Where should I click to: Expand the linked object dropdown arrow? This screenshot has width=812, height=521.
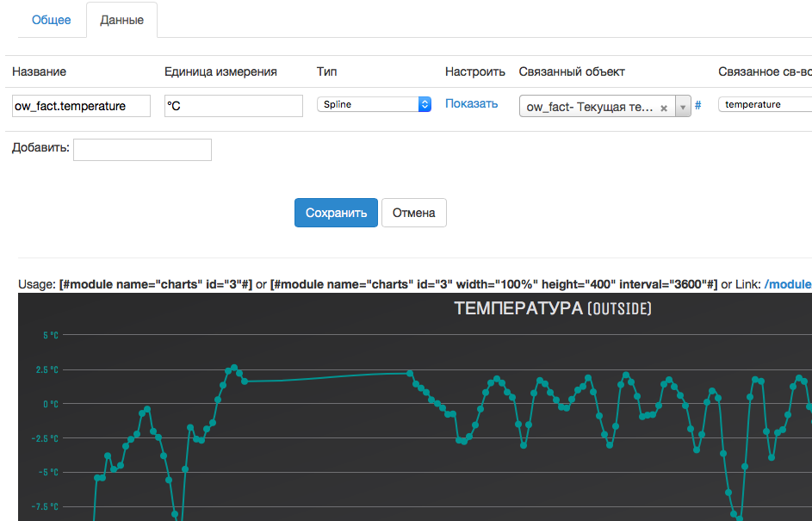coord(682,108)
